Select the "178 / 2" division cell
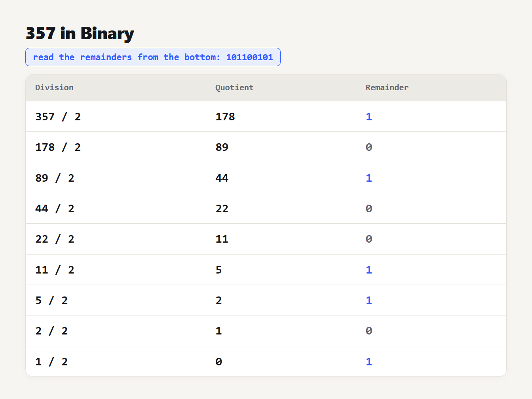 pos(58,147)
